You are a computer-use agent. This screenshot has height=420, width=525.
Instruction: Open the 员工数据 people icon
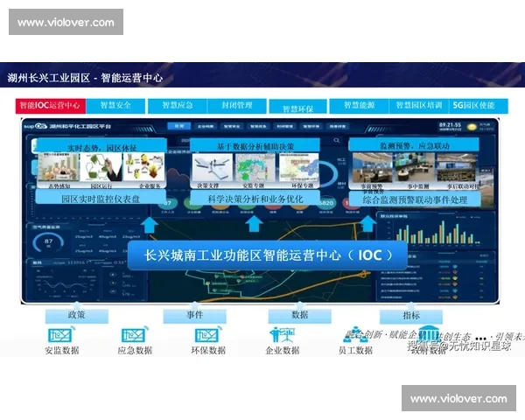[x=355, y=334]
